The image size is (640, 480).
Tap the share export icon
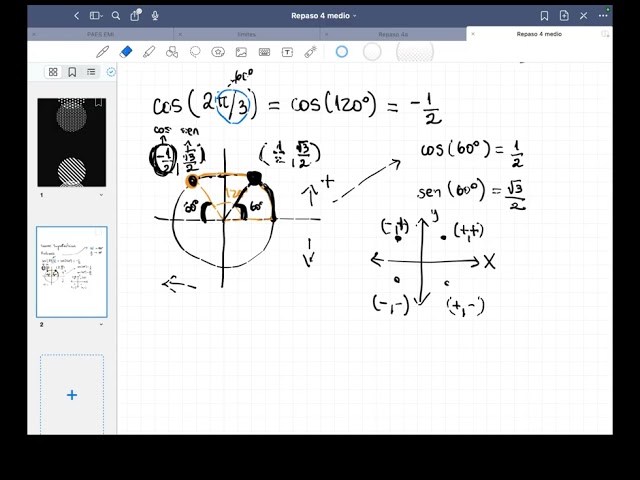(135, 15)
